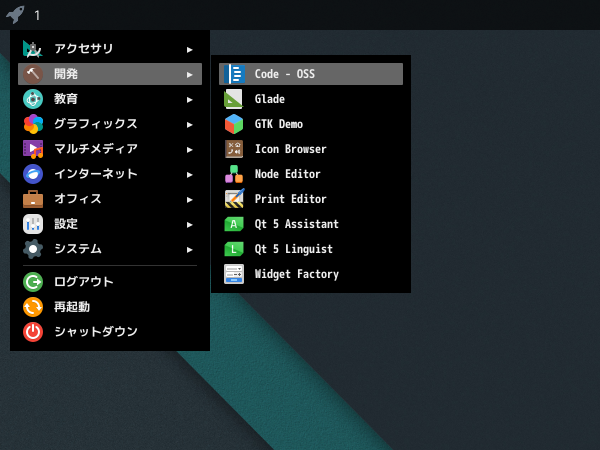
Task: Click the Qt 5 Assistant icon
Action: coord(234,224)
